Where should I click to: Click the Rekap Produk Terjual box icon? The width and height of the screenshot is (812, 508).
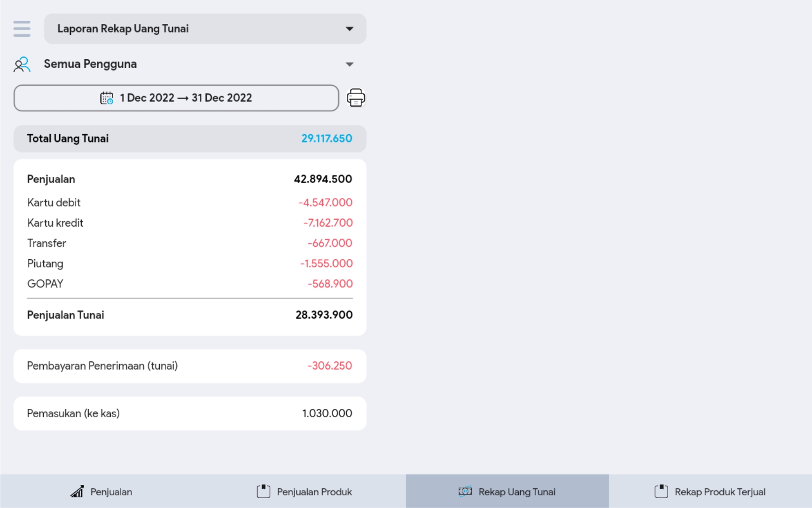(661, 492)
